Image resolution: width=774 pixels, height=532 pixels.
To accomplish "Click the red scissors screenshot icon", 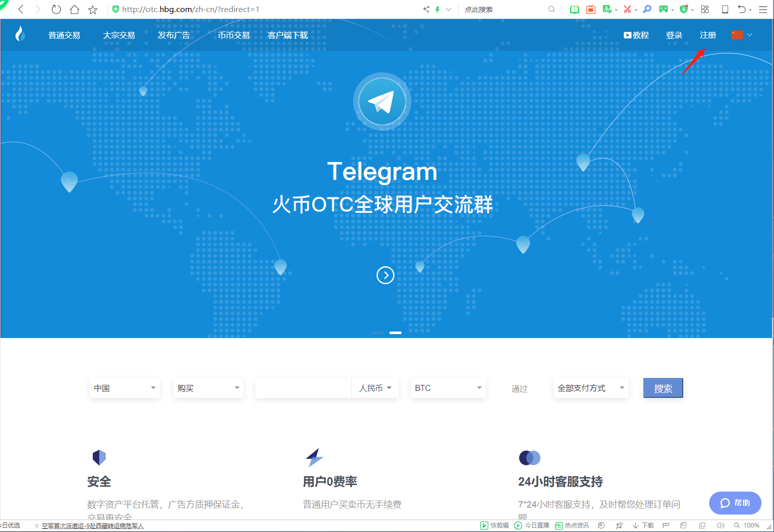I will pyautogui.click(x=627, y=9).
